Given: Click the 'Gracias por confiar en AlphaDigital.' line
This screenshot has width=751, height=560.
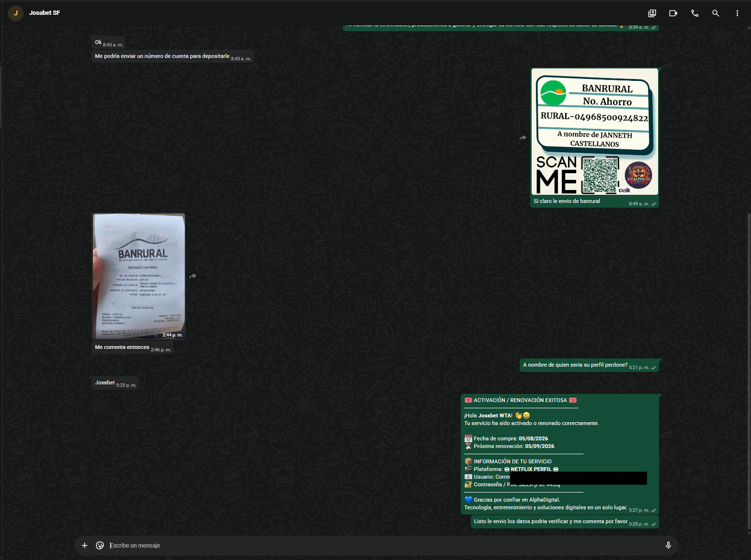Looking at the screenshot, I should tap(512, 500).
